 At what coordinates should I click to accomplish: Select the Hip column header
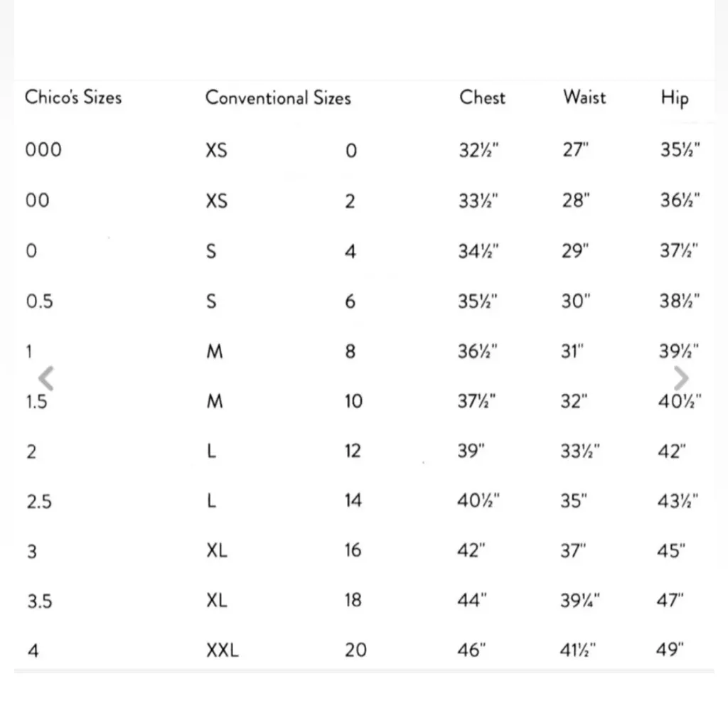674,99
